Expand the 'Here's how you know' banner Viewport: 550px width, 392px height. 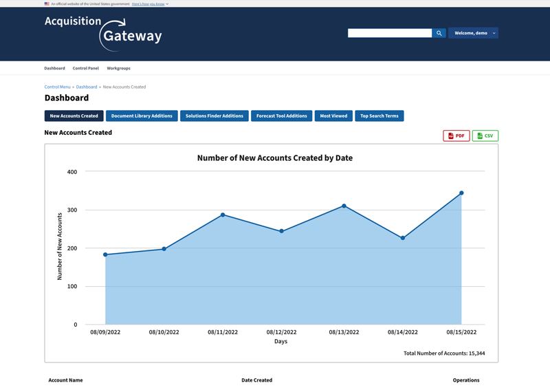pos(149,4)
